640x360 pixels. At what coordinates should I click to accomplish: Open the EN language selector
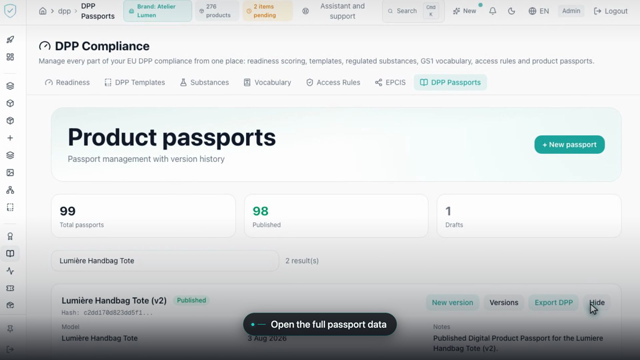(x=539, y=11)
